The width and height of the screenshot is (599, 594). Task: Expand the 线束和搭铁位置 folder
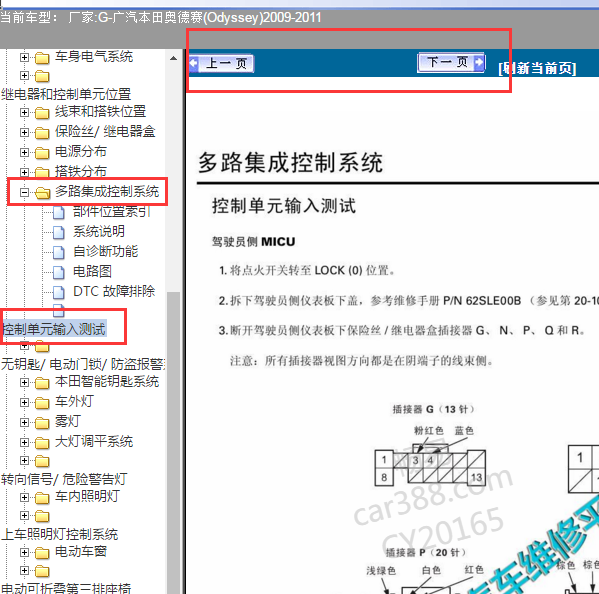pyautogui.click(x=24, y=112)
